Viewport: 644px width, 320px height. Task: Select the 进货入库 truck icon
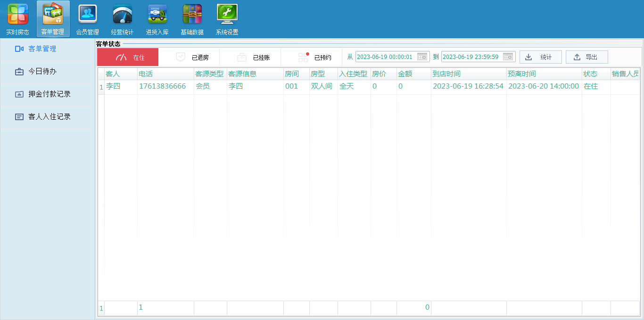point(157,15)
